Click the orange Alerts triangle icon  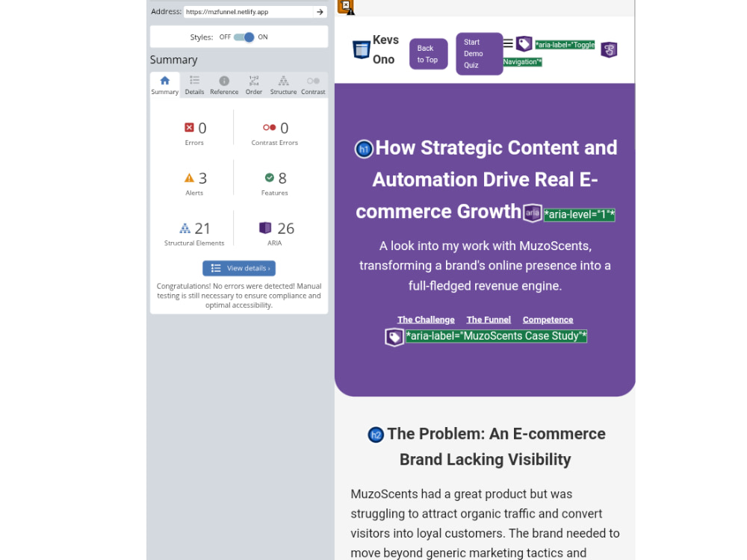point(189,178)
